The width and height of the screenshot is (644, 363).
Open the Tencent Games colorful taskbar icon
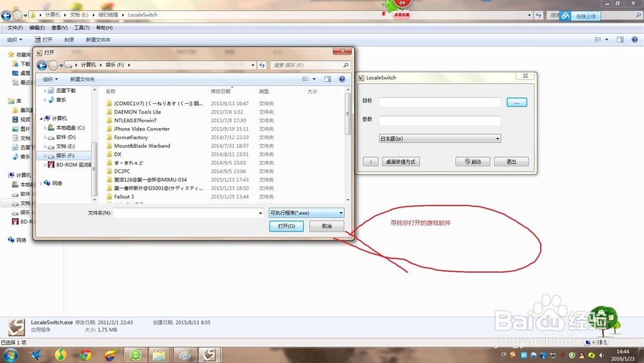pos(111,355)
